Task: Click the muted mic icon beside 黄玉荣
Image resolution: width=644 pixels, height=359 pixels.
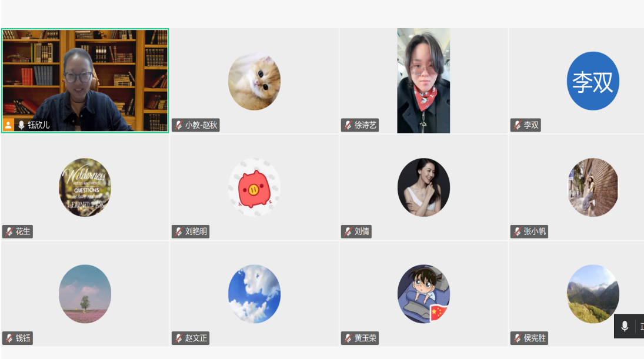Action: [x=348, y=338]
